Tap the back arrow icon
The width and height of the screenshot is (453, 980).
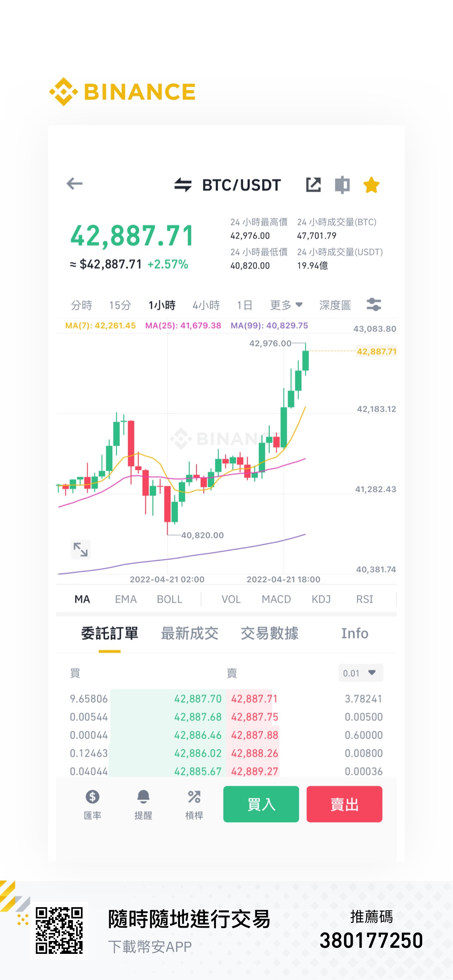pos(74,184)
